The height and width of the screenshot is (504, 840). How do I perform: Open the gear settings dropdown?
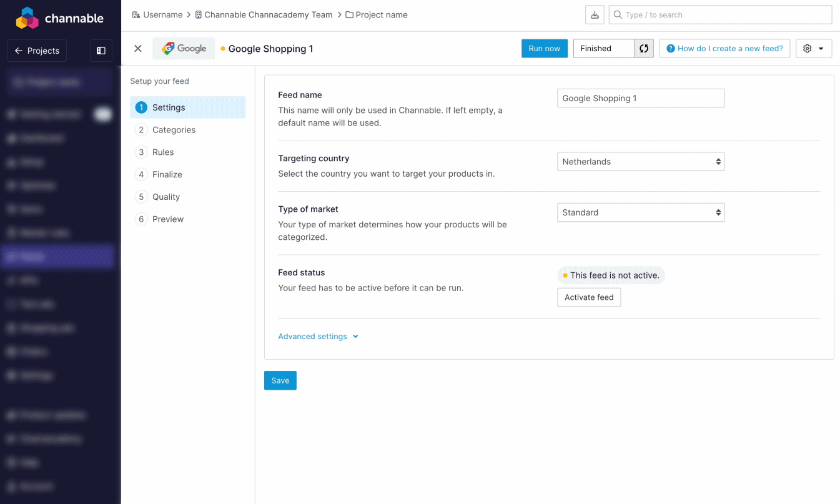(x=813, y=49)
